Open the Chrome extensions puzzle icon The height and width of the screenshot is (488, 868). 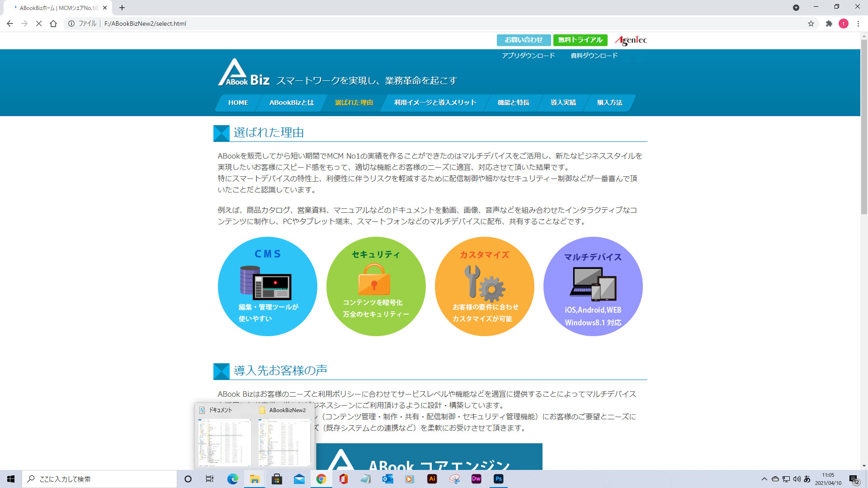click(x=829, y=23)
